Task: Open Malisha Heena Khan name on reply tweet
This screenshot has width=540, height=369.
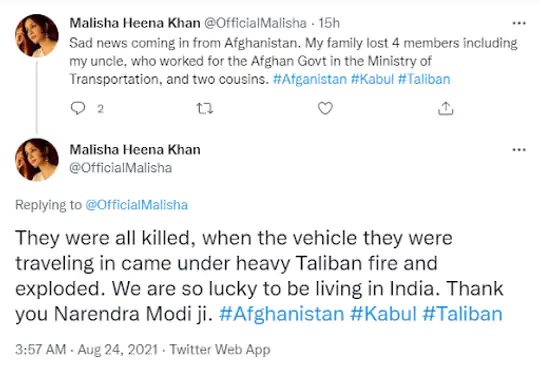Action: pyautogui.click(x=135, y=150)
